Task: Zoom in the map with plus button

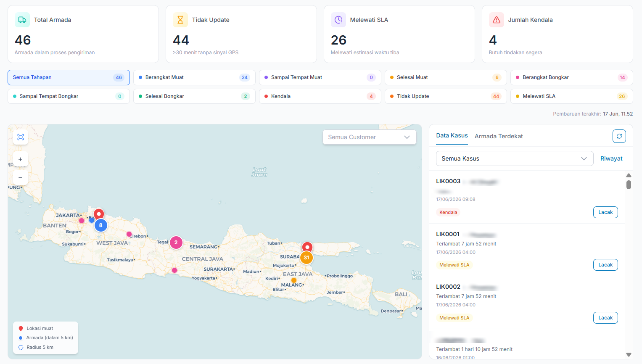Action: (x=21, y=159)
